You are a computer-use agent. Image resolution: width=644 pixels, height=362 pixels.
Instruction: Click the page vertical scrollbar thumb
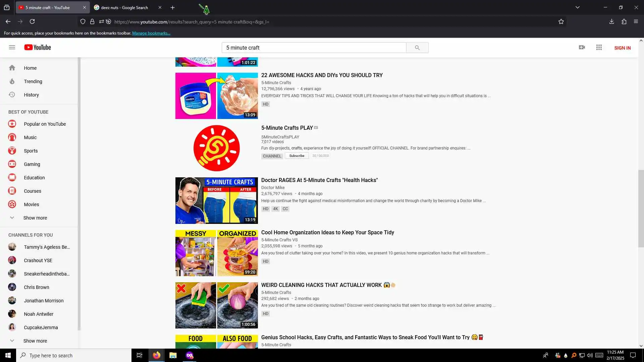click(641, 208)
